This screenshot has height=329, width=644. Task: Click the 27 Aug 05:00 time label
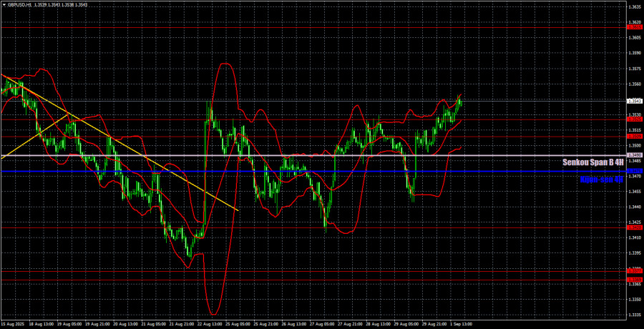click(323, 324)
